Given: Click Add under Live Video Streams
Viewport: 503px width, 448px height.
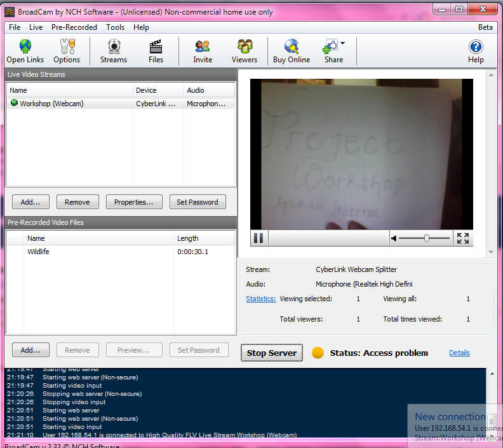Looking at the screenshot, I should 30,202.
